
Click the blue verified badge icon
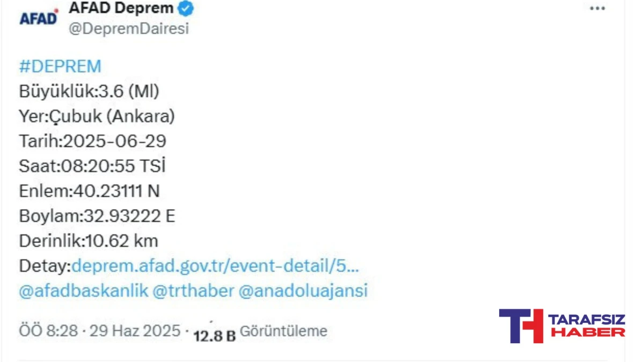tap(186, 9)
